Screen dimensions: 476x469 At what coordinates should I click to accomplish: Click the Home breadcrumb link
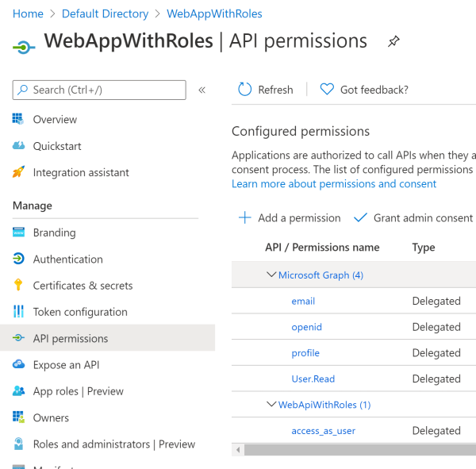pyautogui.click(x=28, y=13)
